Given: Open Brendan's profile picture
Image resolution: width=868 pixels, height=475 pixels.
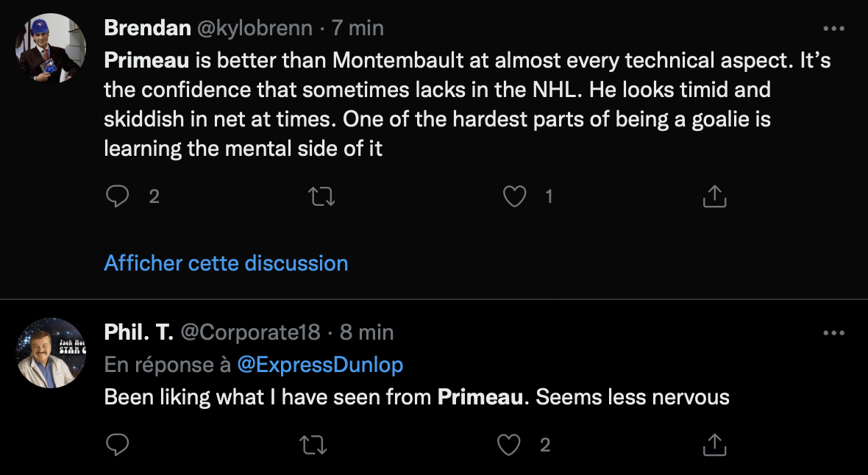Looking at the screenshot, I should [51, 48].
